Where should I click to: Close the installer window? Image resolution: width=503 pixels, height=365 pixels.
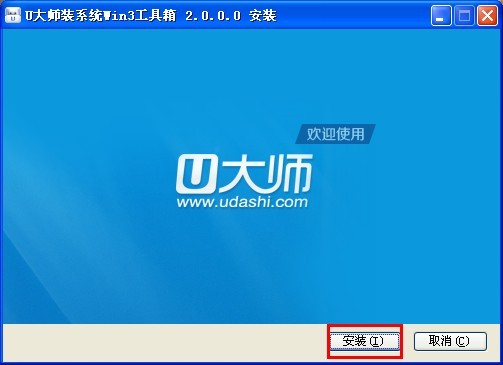click(x=487, y=15)
